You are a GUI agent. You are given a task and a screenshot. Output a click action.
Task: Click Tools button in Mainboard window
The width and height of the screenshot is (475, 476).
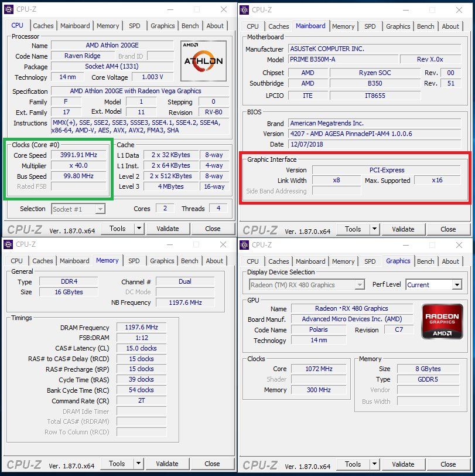tap(353, 229)
